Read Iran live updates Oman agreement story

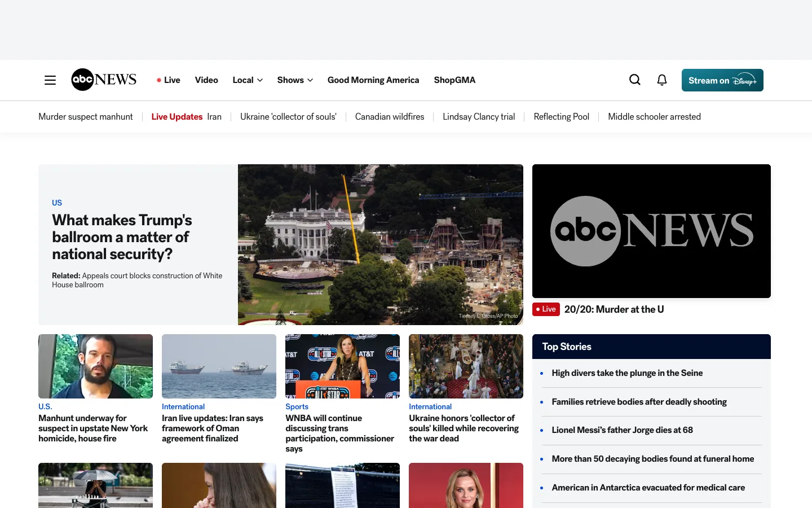pyautogui.click(x=213, y=428)
